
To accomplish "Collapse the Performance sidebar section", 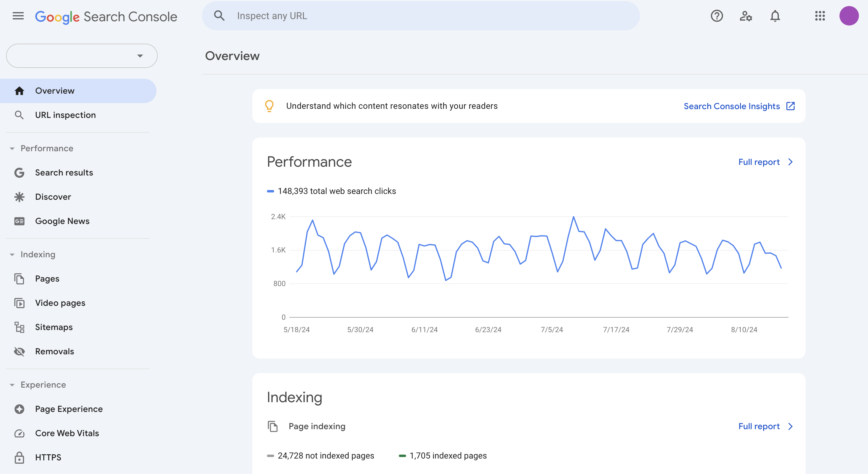I will click(12, 149).
